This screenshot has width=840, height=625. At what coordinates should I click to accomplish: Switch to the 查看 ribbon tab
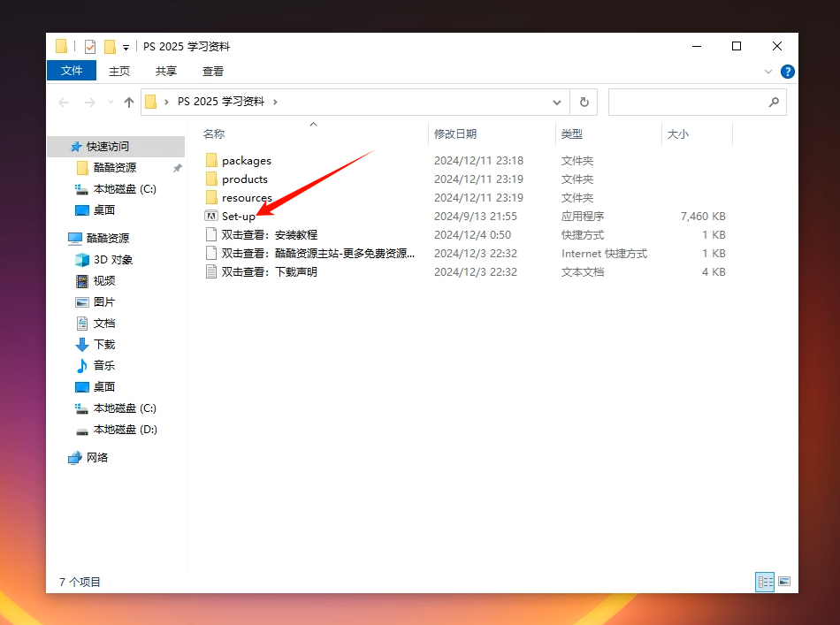point(213,71)
